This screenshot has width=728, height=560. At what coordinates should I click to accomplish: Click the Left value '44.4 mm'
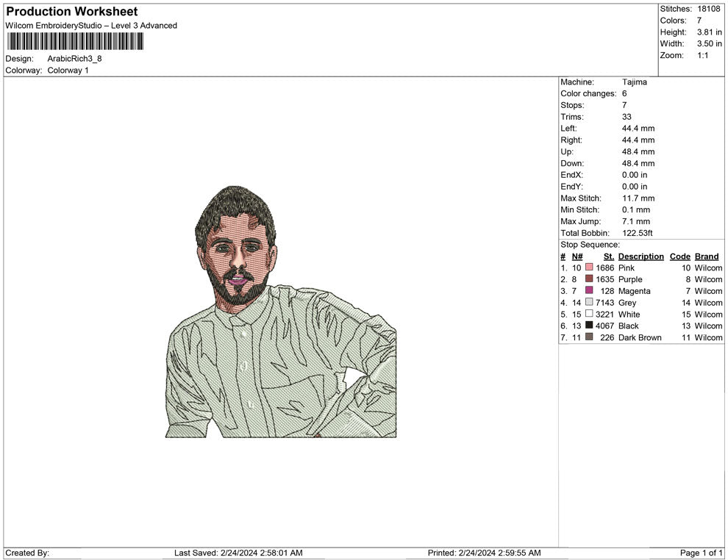(638, 129)
